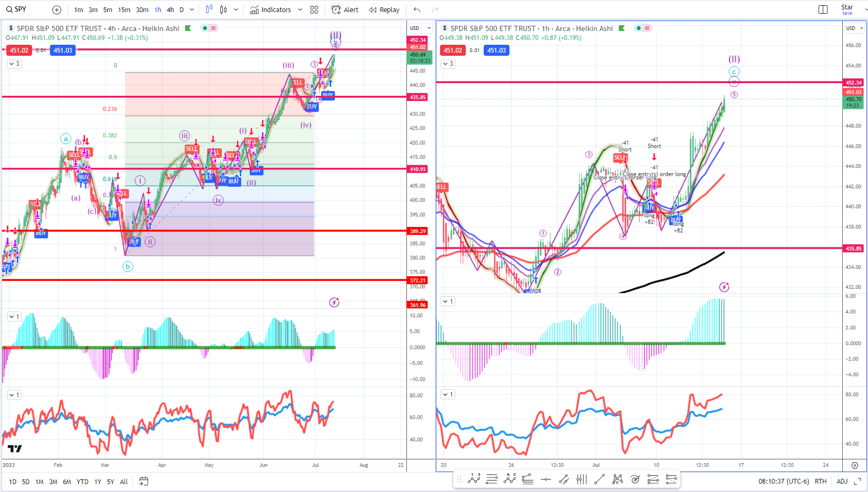The image size is (868, 492).
Task: Switch to the 5m timeframe
Action: click(x=108, y=9)
